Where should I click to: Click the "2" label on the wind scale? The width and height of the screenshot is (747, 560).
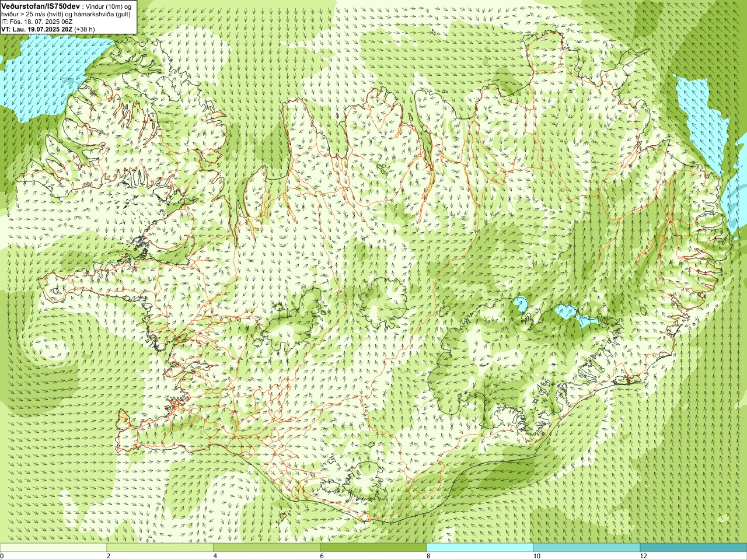tap(109, 556)
